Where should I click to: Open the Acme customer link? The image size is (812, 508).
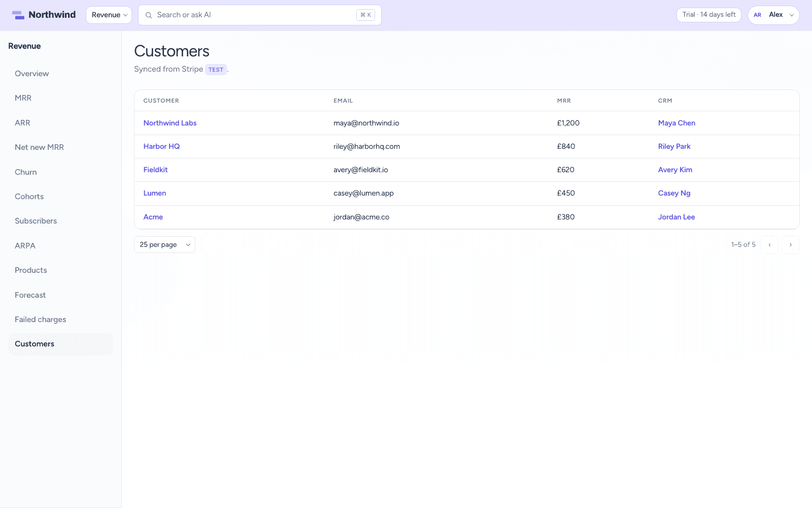coord(153,217)
